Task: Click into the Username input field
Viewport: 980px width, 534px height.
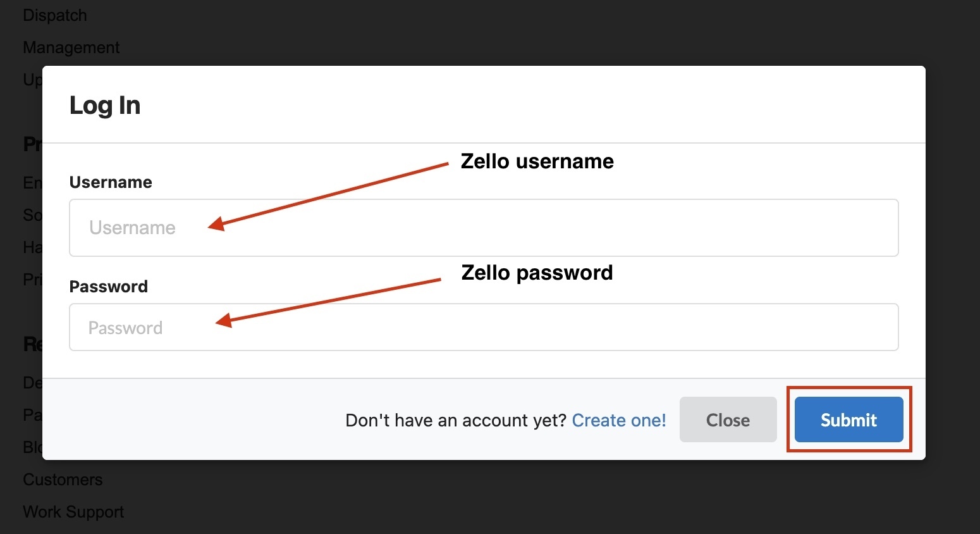Action: 484,228
